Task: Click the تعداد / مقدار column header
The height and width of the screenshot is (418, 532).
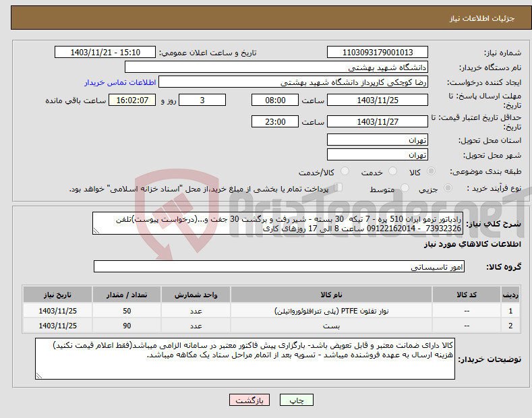Action: (127, 295)
